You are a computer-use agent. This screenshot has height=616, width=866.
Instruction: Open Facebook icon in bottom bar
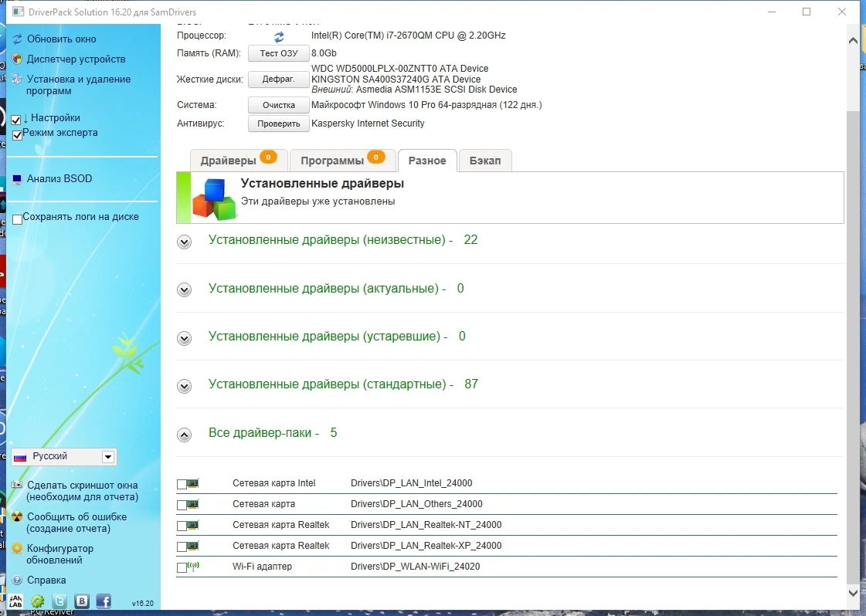pos(104,601)
